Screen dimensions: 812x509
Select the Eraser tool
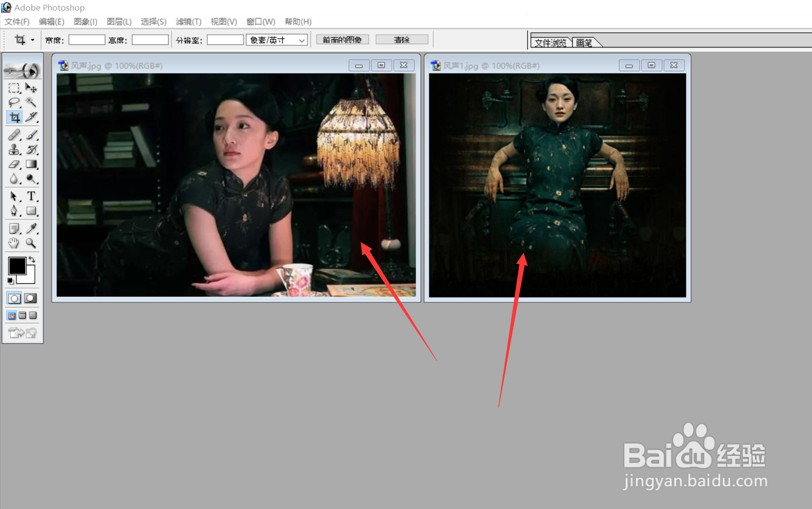pos(14,165)
